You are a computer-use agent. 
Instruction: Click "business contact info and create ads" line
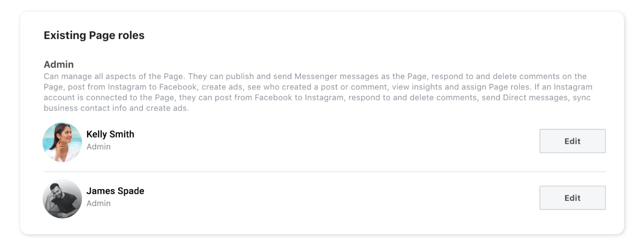coord(116,108)
